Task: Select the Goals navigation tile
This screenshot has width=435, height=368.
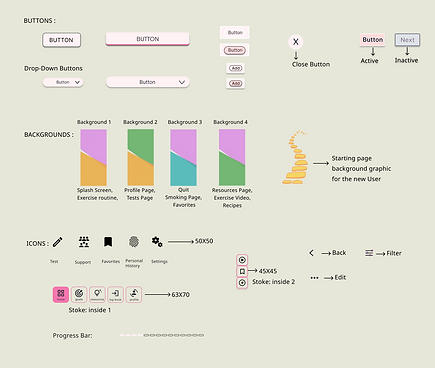Action: click(x=79, y=295)
